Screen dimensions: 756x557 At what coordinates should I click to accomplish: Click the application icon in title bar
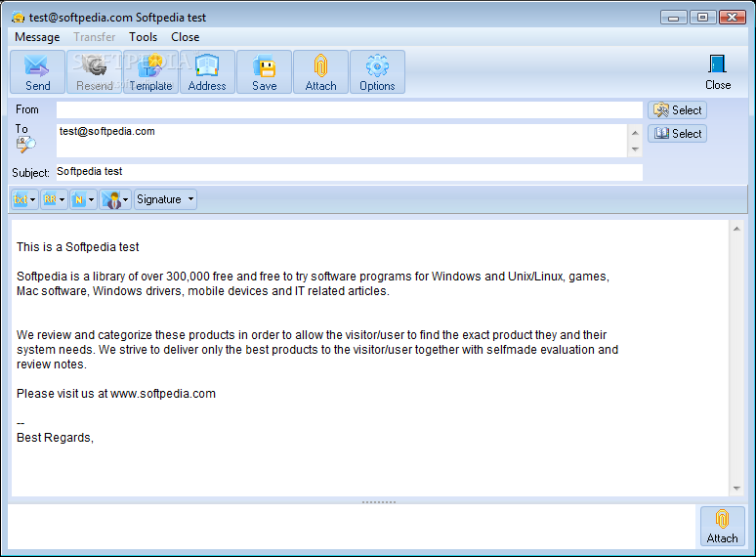tap(18, 18)
